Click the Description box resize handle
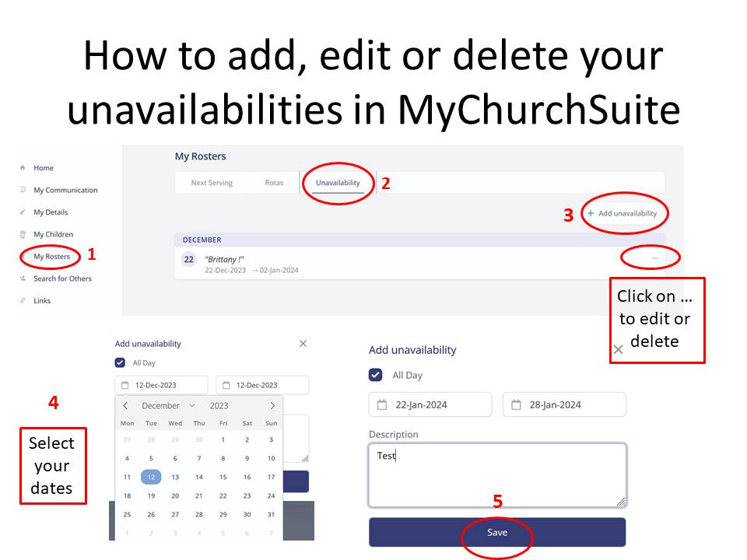This screenshot has height=560, width=747. tap(621, 502)
